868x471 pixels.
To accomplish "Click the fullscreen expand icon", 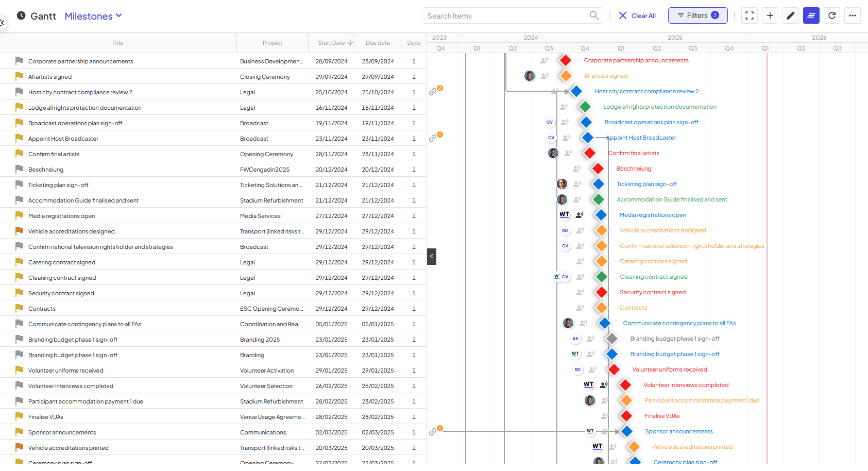I will [750, 15].
